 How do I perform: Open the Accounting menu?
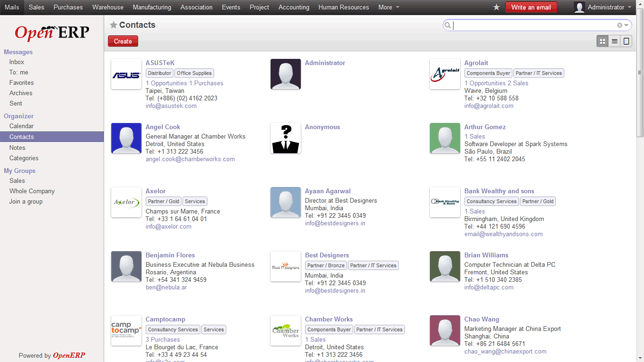tap(294, 7)
